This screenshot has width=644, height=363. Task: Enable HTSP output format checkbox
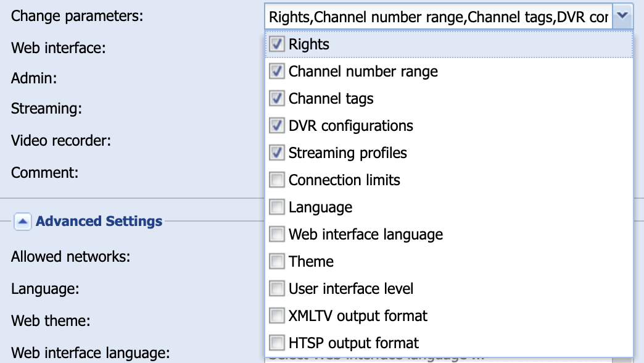pos(277,343)
